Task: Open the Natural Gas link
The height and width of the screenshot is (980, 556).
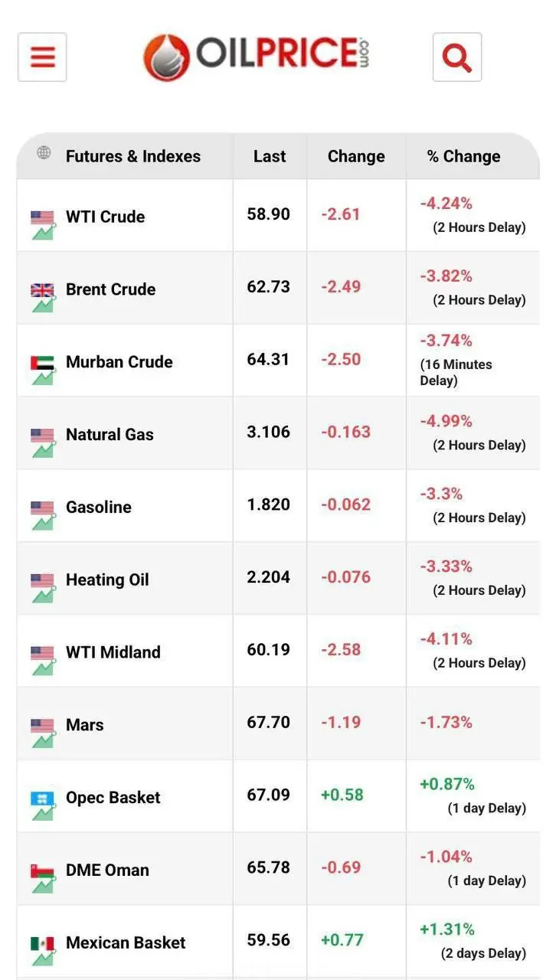Action: pyautogui.click(x=110, y=435)
